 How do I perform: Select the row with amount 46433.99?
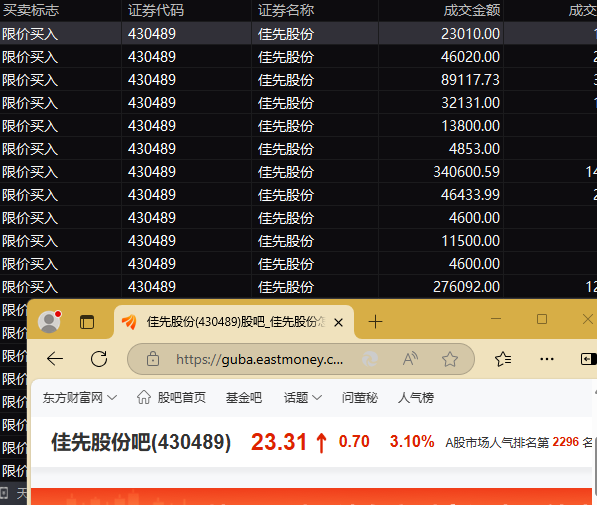298,195
